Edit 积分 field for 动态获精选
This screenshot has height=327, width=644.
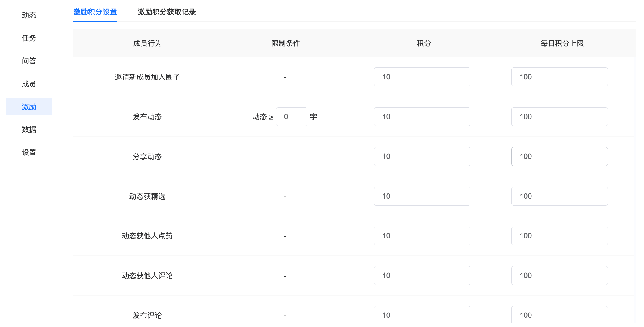point(422,196)
